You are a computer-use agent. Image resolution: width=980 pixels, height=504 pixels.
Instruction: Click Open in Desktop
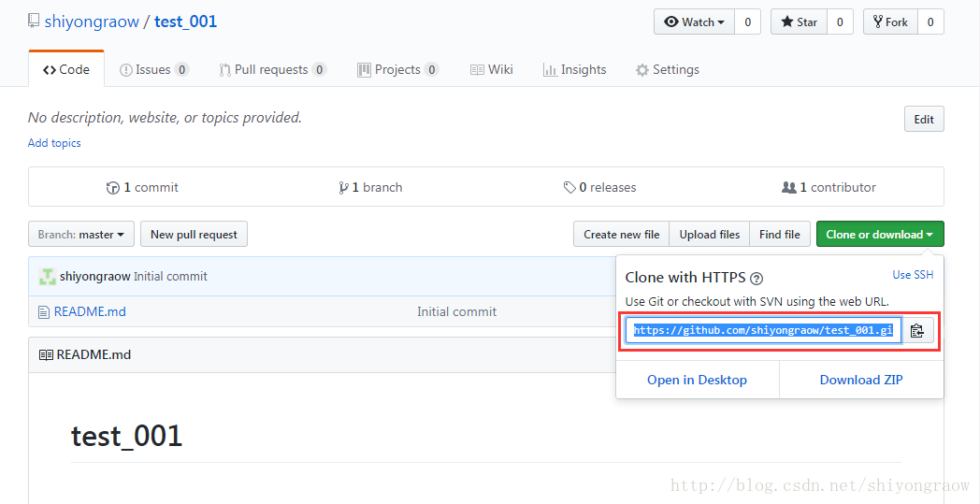tap(697, 380)
